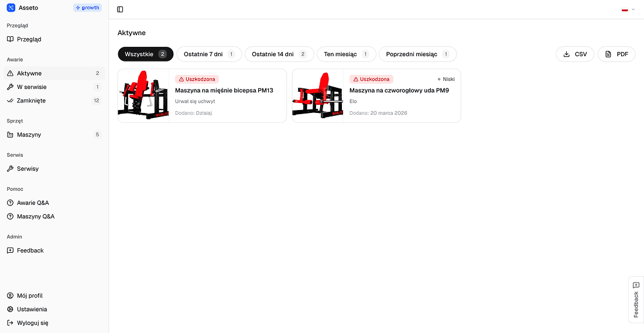Open the language flag dropdown
Viewport: 644px width, 333px height.
[628, 9]
